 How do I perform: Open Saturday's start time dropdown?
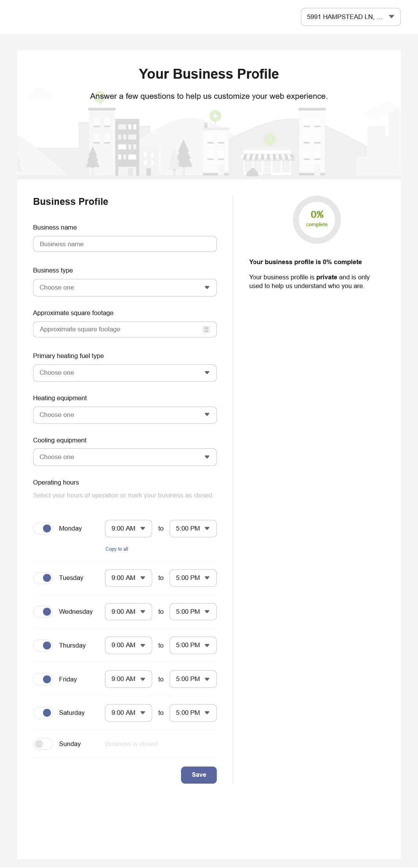(x=128, y=713)
